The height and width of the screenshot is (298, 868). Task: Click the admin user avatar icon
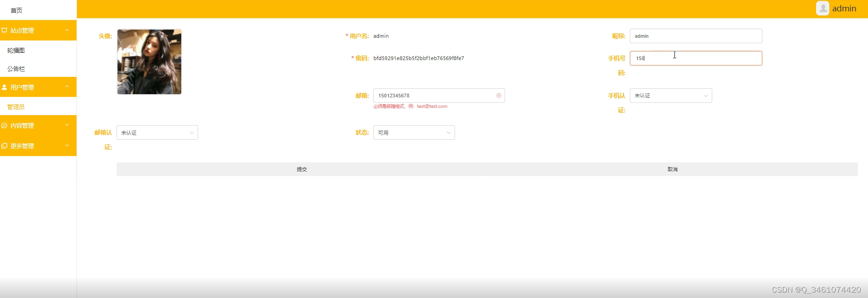point(822,8)
